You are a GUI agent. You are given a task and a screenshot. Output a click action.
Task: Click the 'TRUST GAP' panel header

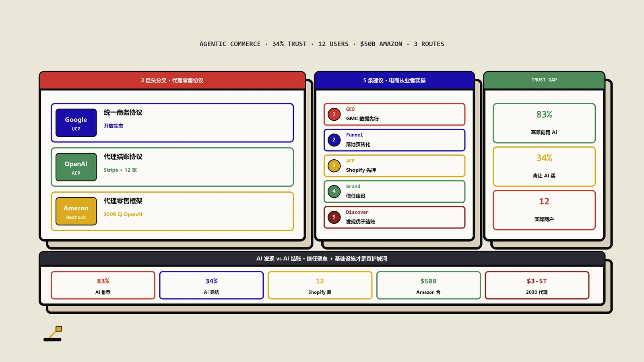(544, 80)
